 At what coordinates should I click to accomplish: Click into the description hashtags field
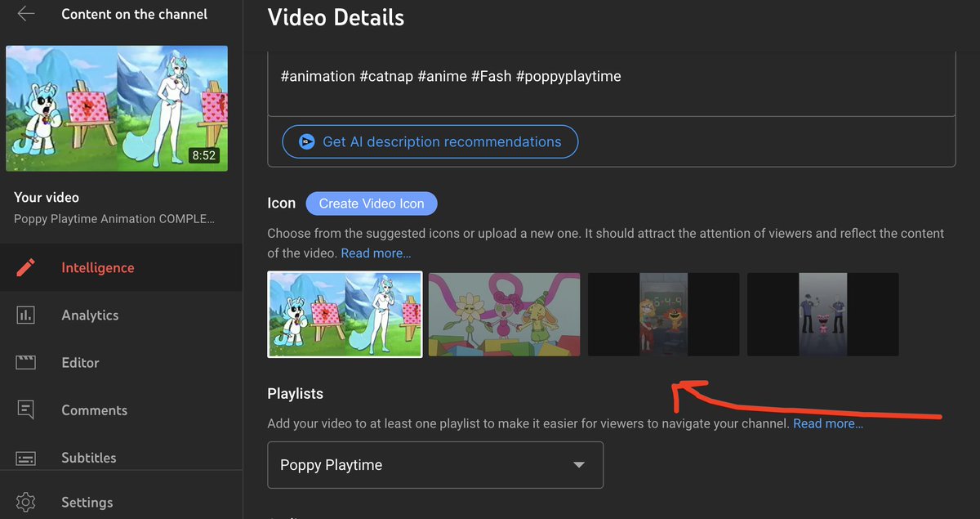click(x=611, y=85)
